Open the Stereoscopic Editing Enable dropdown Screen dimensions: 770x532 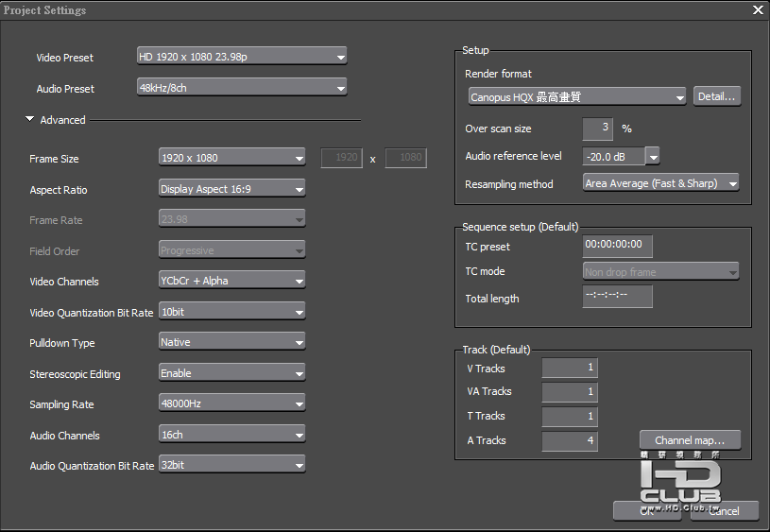click(x=231, y=373)
